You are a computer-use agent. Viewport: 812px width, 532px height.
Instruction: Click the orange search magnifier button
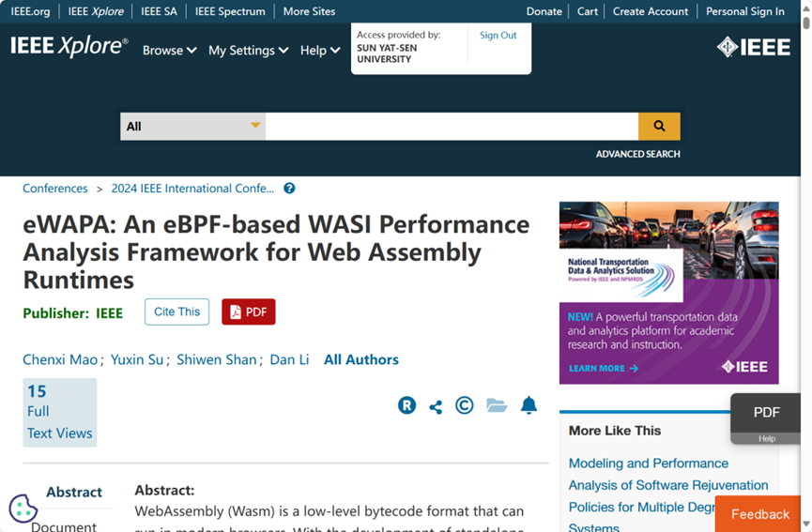[659, 126]
